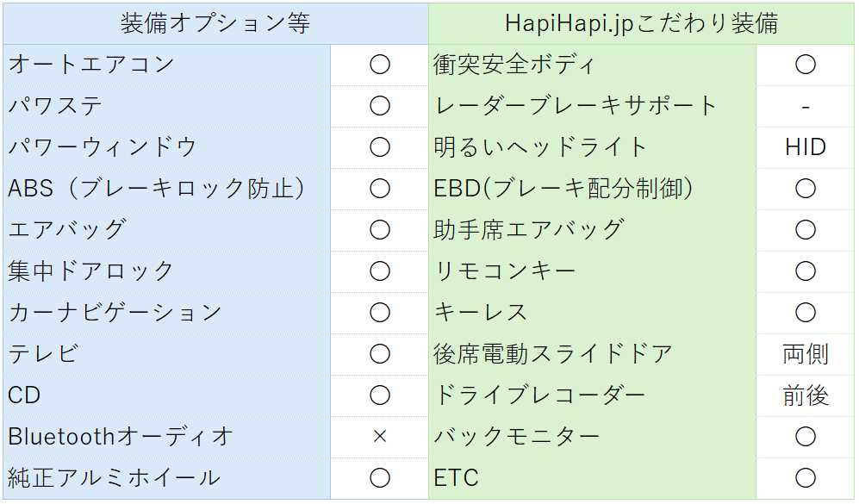
Task: Select the ABS(ブレーキロック防止) label cell
Action: coord(157,189)
